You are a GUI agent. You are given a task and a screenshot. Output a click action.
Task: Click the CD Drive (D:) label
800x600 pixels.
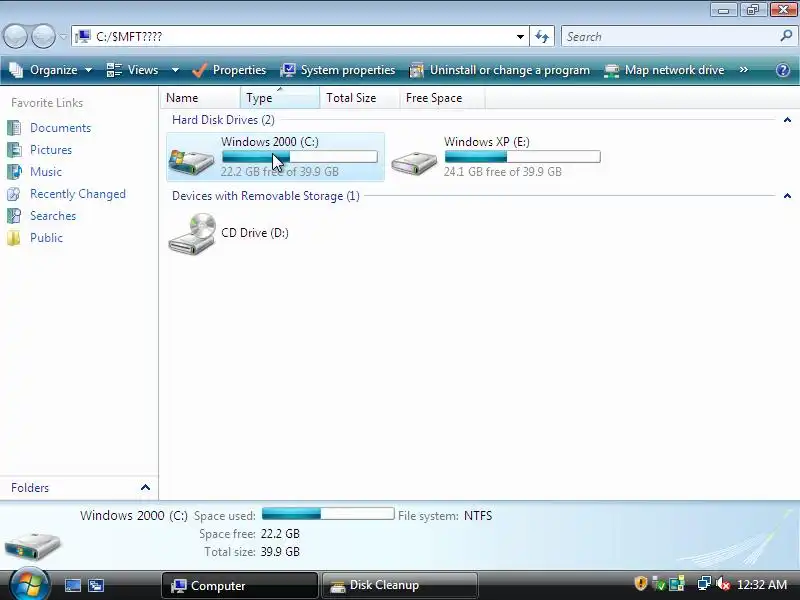pos(255,233)
